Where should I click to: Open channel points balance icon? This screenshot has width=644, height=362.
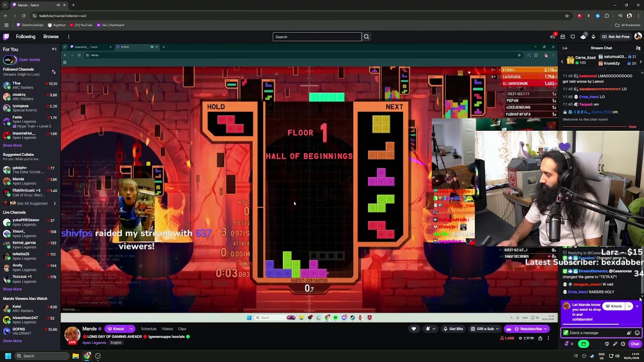[x=568, y=344]
